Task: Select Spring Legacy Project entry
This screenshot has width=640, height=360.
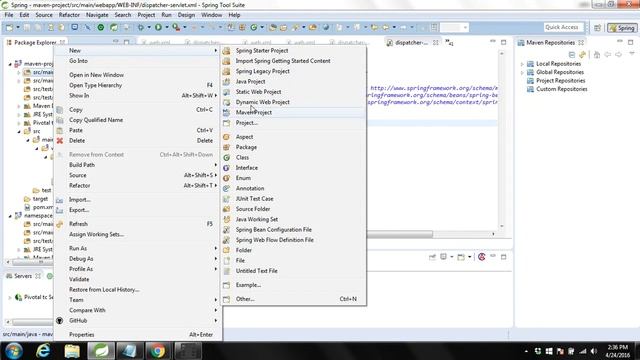Action: point(293,71)
